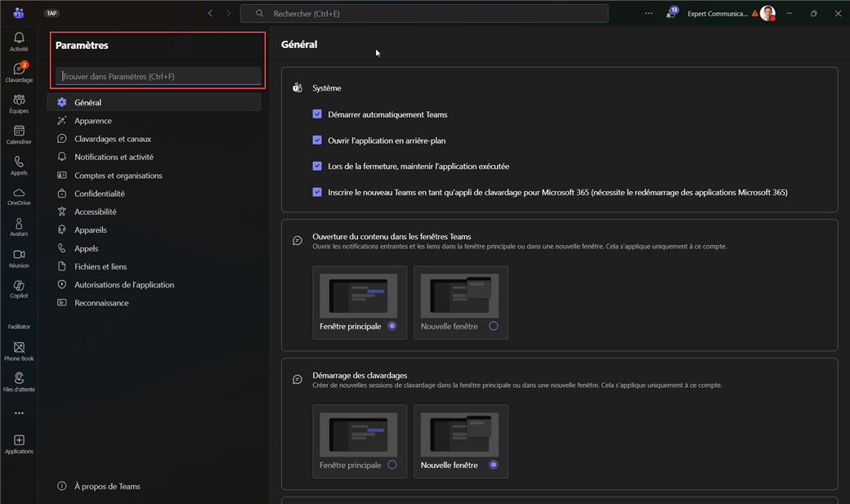Toggle Ouvrir l'application en arrière-plan checkbox
The image size is (850, 504).
[317, 140]
